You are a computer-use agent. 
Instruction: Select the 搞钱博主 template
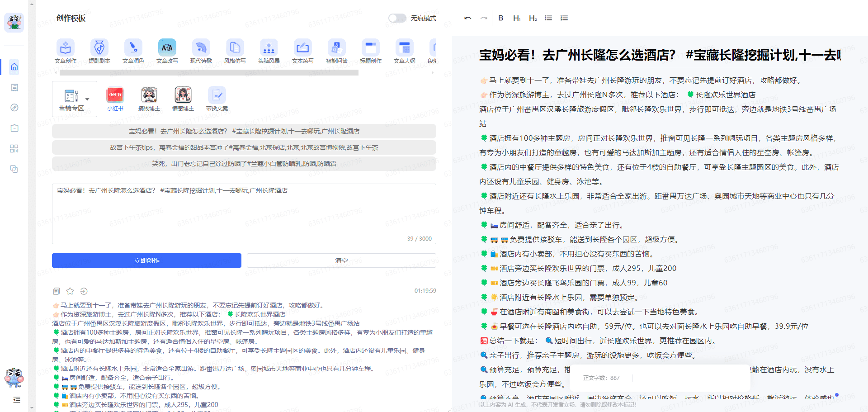(x=149, y=99)
